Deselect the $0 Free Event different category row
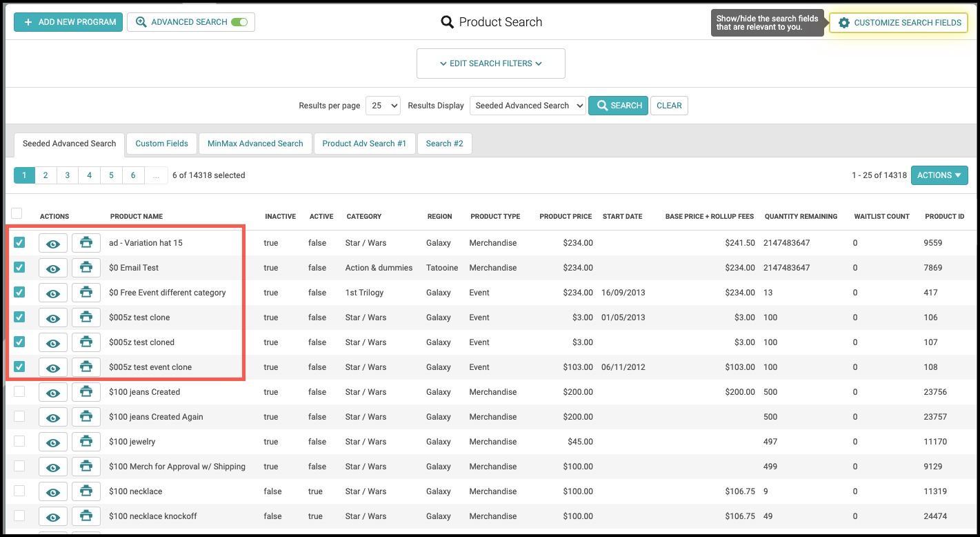The height and width of the screenshot is (537, 980). [x=19, y=292]
